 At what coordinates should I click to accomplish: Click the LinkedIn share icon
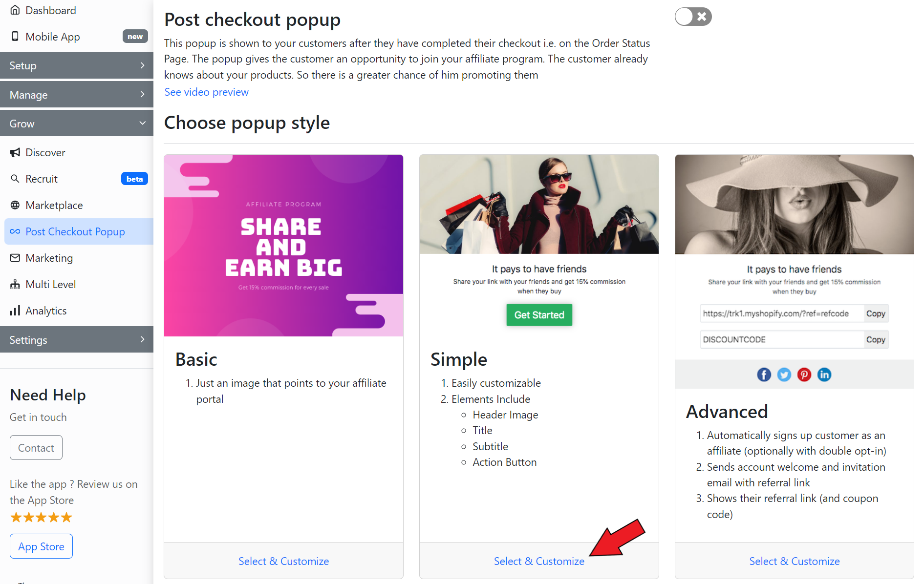click(824, 375)
